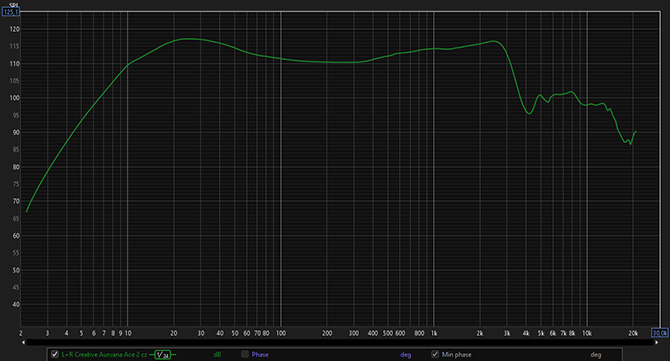Screen dimensions: 670x361
Task: Click the SPL axis label at top left
Action: [12, 5]
